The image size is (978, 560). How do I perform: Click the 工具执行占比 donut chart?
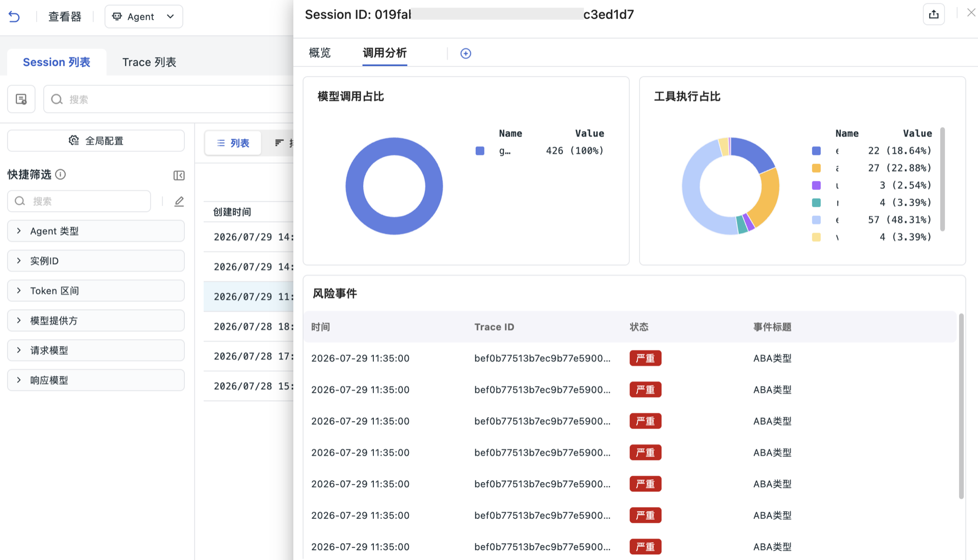[730, 186]
